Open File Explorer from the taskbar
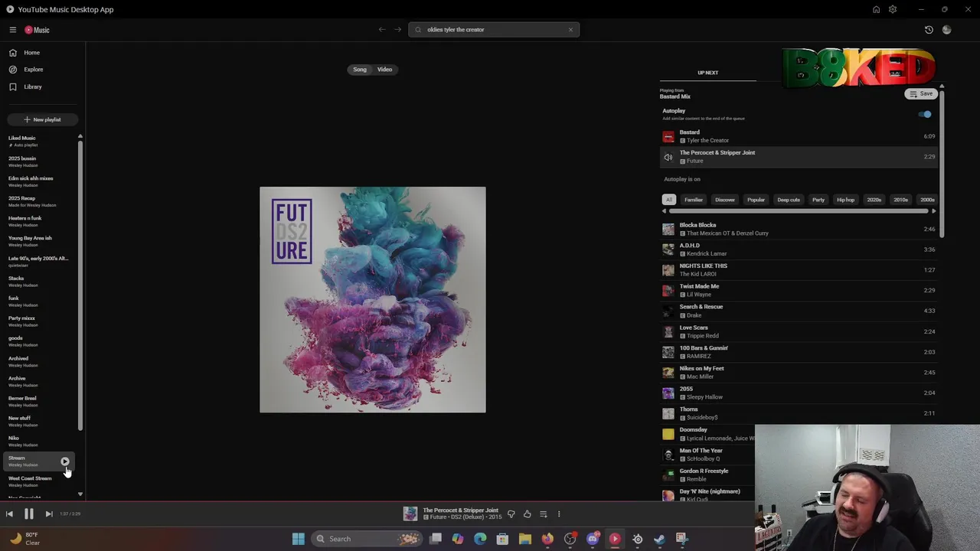Screen dimensions: 980x551 (x=525, y=539)
